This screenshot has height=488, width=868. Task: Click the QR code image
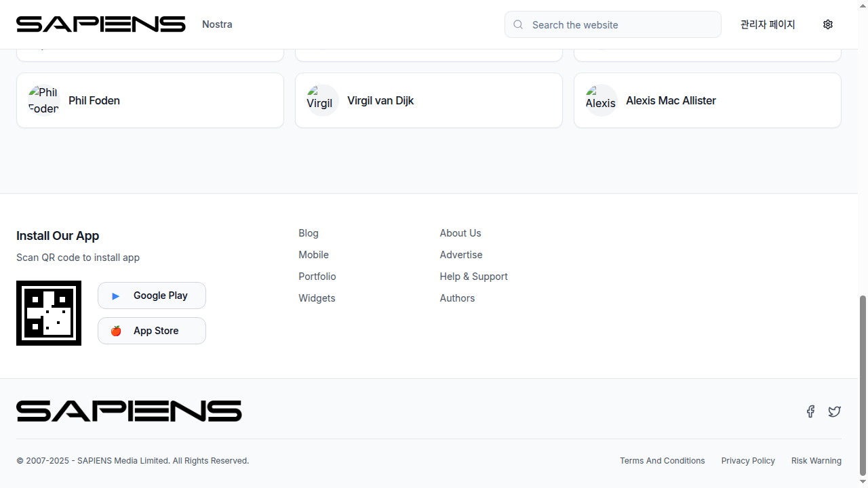coord(49,313)
